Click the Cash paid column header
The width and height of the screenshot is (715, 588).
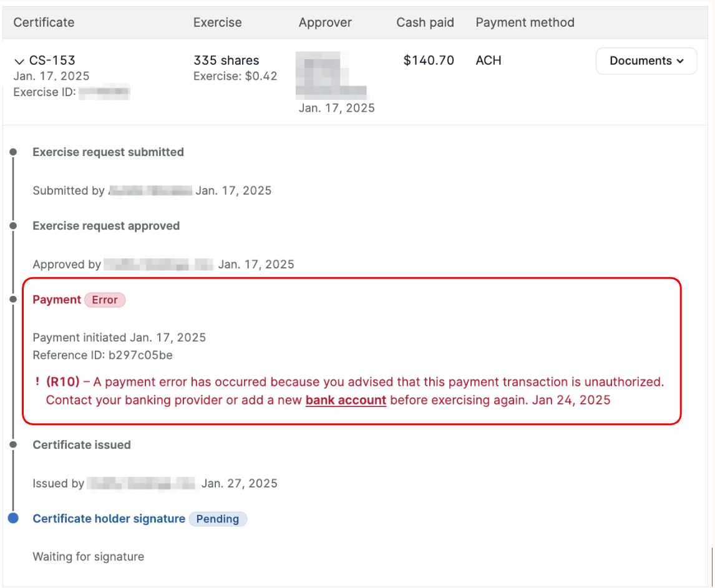tap(425, 22)
